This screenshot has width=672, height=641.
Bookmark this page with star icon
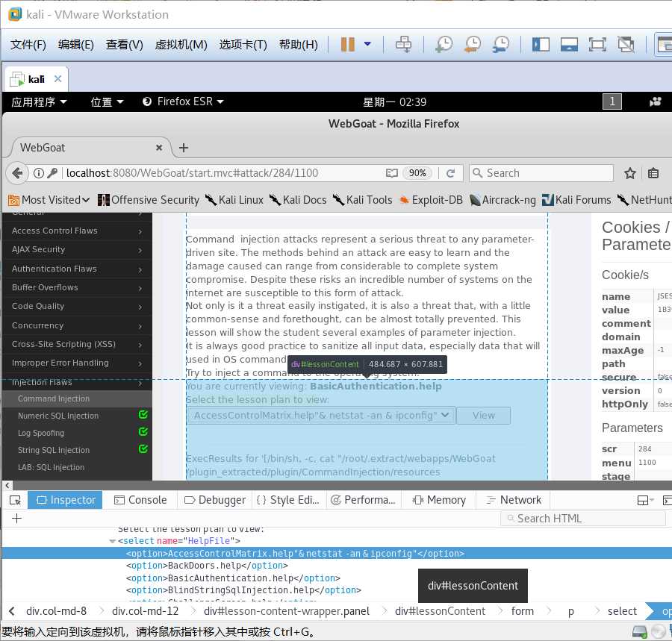point(630,173)
